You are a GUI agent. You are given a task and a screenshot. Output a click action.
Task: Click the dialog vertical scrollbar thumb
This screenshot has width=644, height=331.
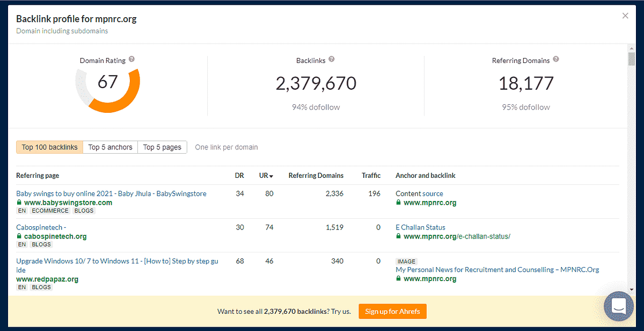(632, 59)
